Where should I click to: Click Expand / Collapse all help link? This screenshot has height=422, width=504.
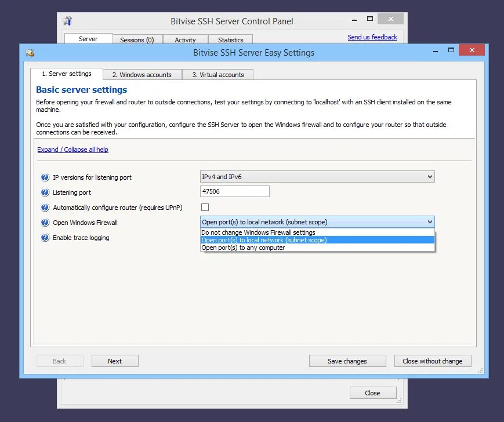72,150
